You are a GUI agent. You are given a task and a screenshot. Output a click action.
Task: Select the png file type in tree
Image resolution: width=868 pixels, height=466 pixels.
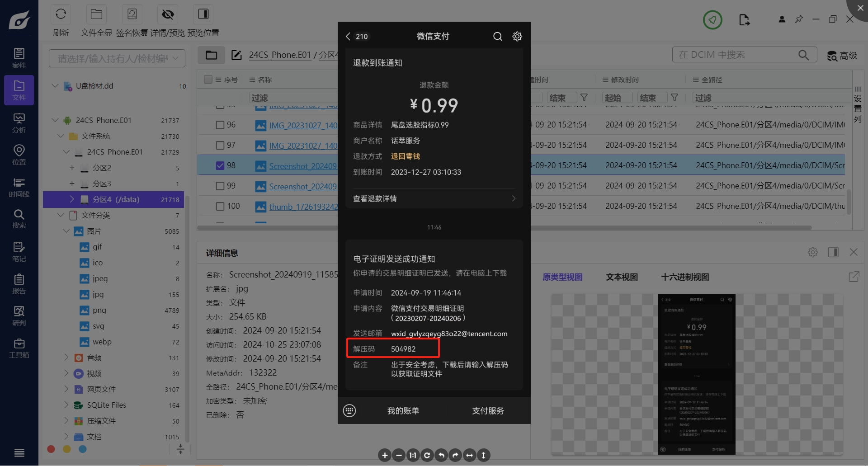pos(99,310)
